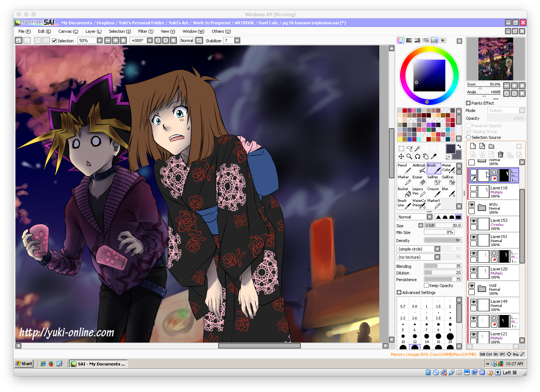Uncheck the Clipping Group option
Viewport: 540px width, 392px height.
click(x=469, y=131)
